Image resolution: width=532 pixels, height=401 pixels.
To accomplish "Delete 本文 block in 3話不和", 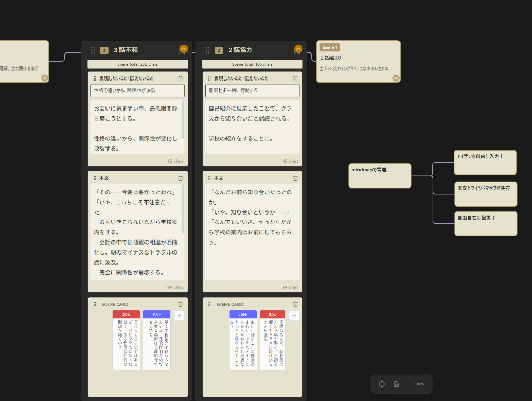I will point(180,178).
